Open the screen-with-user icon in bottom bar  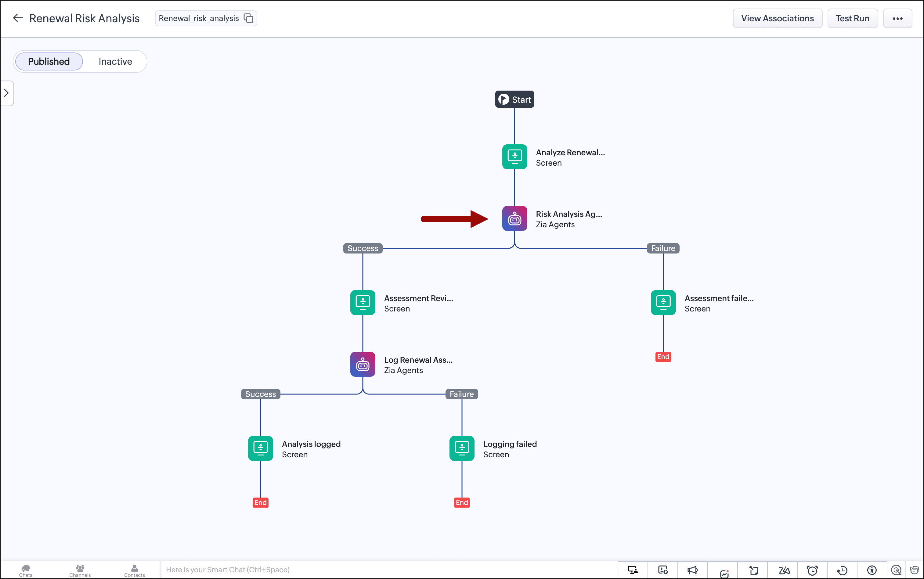coord(633,570)
